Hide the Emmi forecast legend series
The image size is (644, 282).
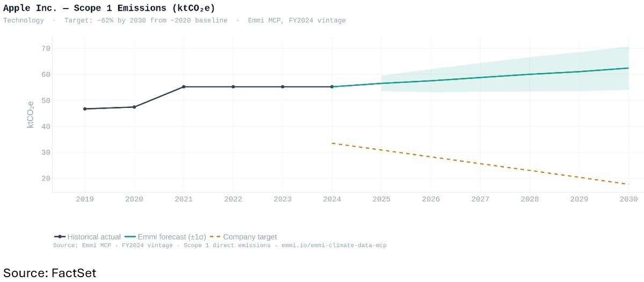(x=165, y=237)
